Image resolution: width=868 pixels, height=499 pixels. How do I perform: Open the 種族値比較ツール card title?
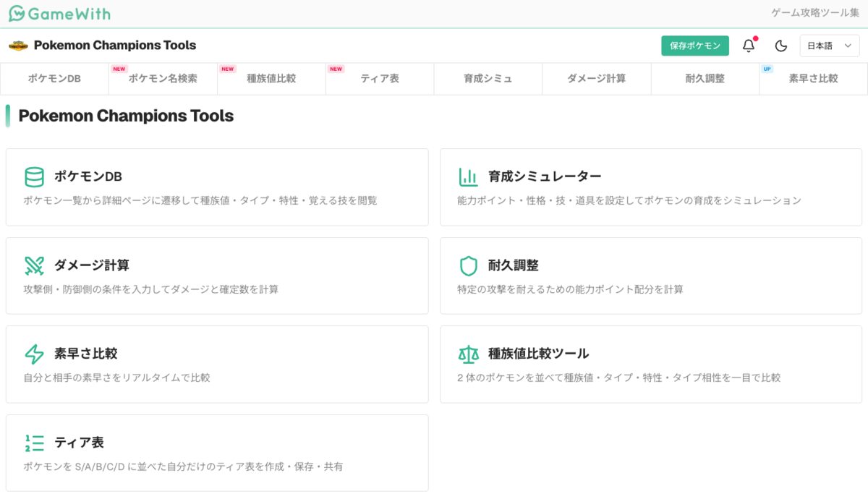(x=539, y=354)
